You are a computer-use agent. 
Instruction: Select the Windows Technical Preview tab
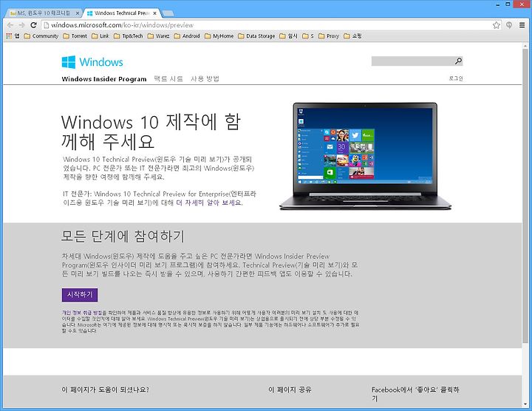click(x=122, y=13)
